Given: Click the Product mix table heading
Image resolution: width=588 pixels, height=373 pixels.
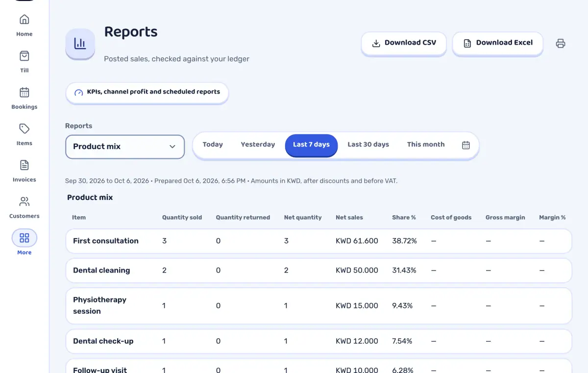Looking at the screenshot, I should [x=90, y=198].
